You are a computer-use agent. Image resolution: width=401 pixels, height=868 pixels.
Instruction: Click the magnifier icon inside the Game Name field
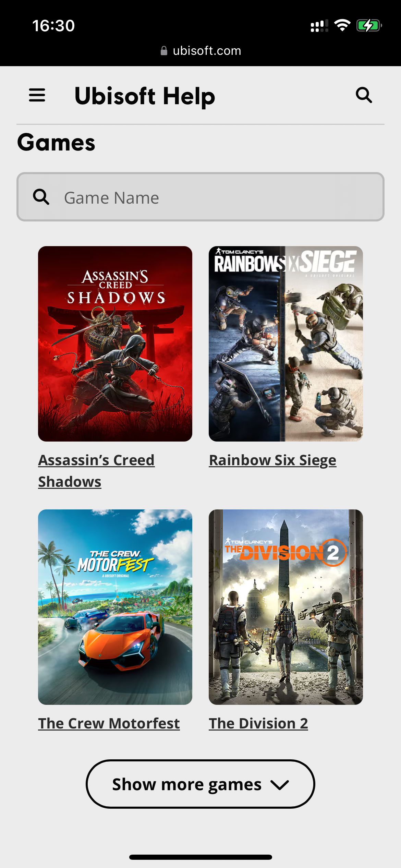[41, 197]
